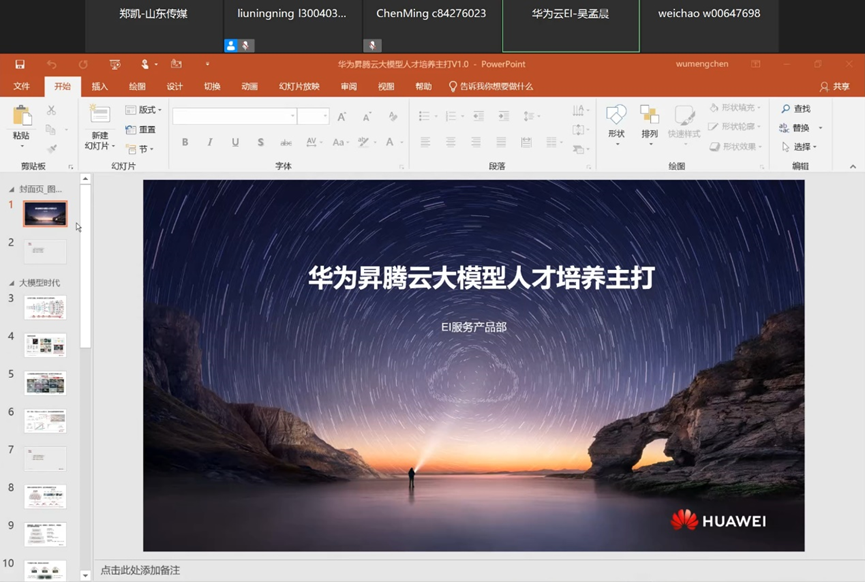Click the Cut scissors icon
The image size is (865, 582).
pos(51,110)
